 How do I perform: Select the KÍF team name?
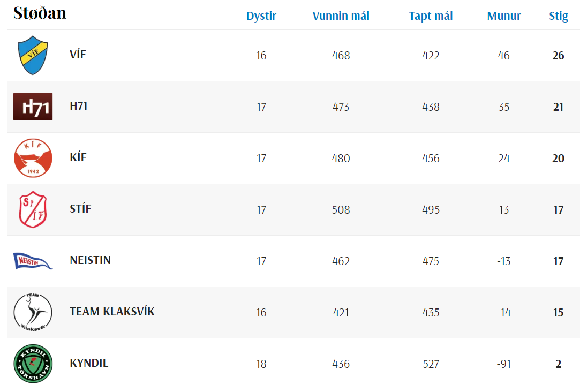tap(78, 157)
